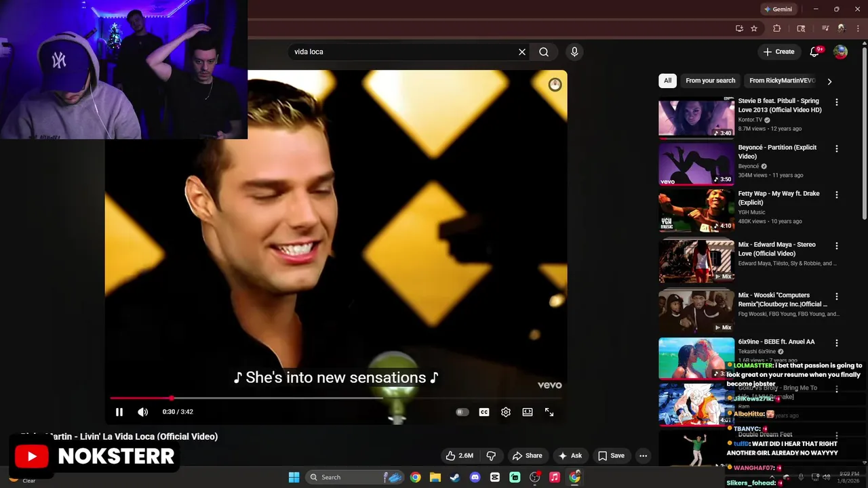Viewport: 868px width, 488px height.
Task: Open the Chrome profile avatar
Action: click(842, 28)
